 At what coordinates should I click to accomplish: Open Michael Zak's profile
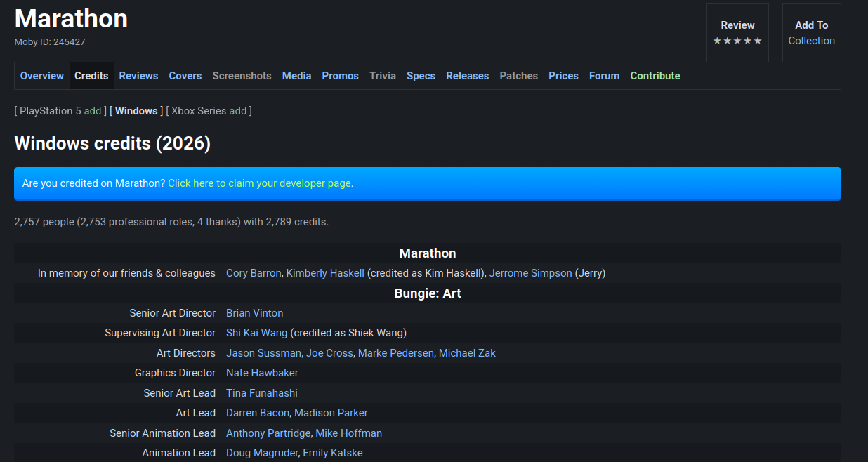467,353
